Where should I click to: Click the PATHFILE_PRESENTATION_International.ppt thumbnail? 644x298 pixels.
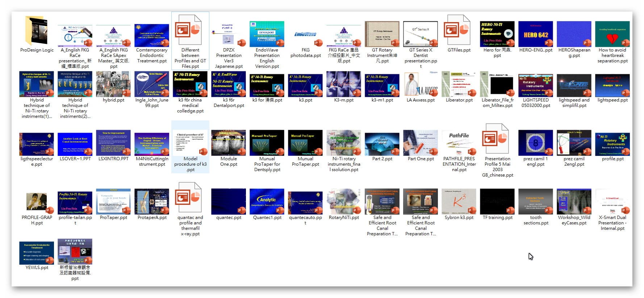[459, 143]
